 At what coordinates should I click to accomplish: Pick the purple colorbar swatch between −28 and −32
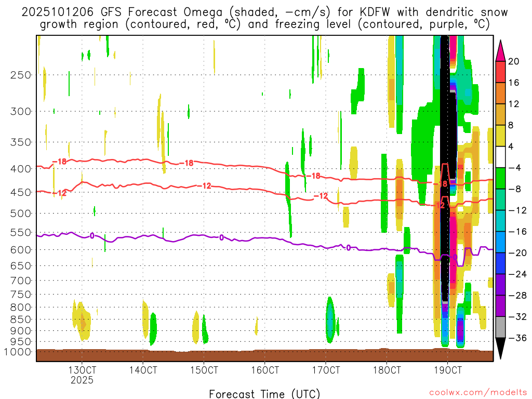pyautogui.click(x=500, y=306)
